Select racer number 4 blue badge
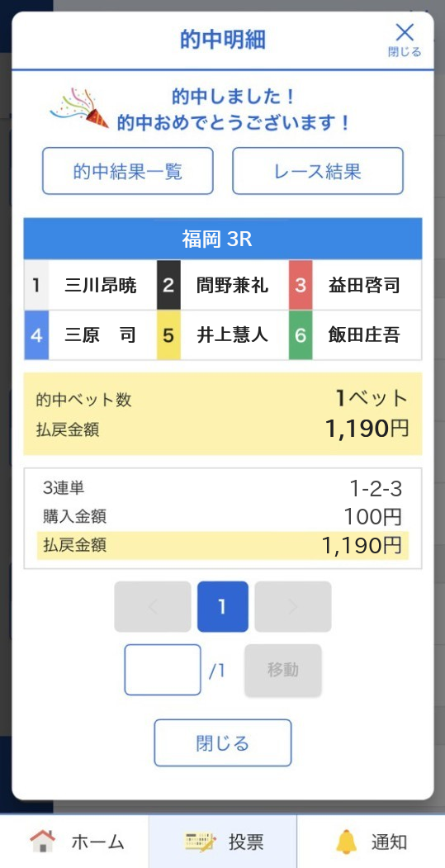This screenshot has height=868, width=445. tap(36, 335)
